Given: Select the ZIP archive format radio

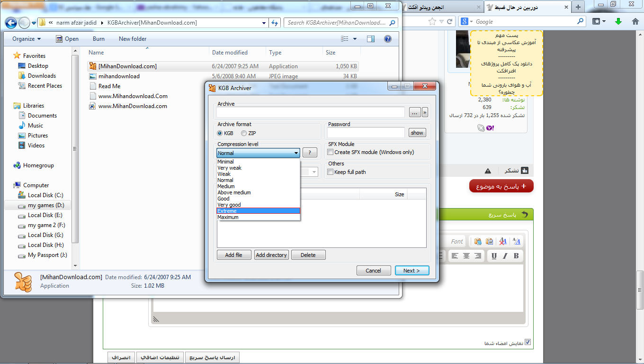Looking at the screenshot, I should (x=248, y=133).
